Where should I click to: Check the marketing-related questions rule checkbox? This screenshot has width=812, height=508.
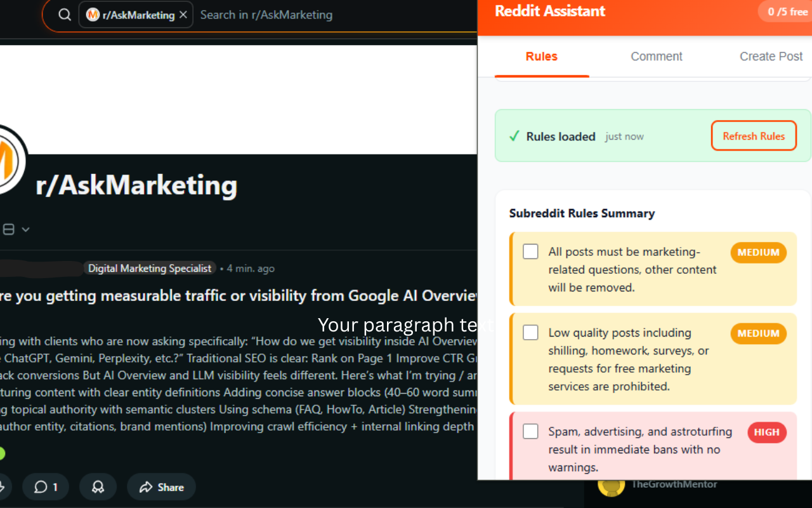[530, 251]
